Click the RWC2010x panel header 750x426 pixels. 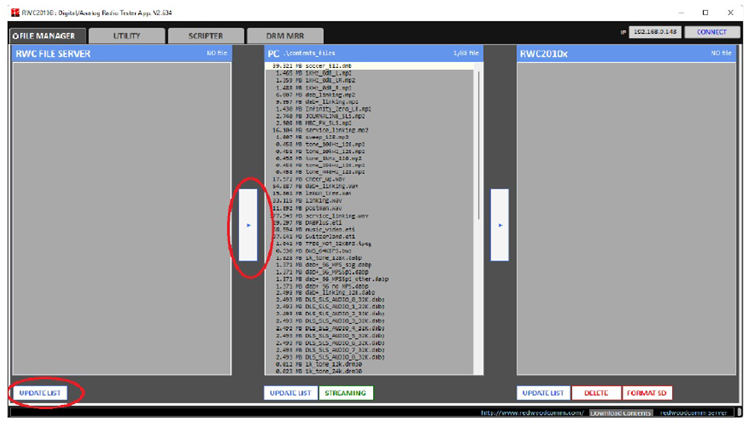point(626,54)
